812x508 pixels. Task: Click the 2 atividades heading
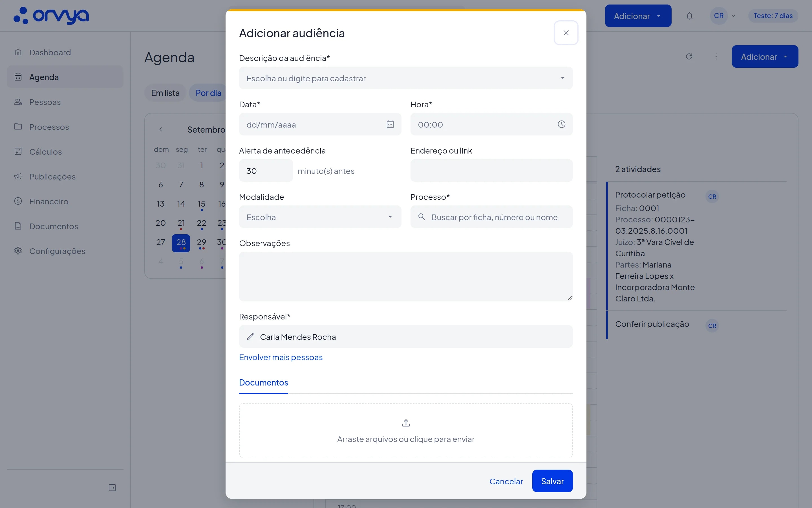pyautogui.click(x=637, y=169)
